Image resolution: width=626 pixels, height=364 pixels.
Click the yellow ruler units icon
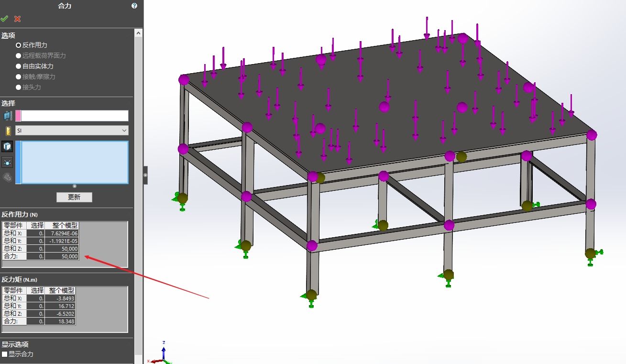tap(7, 131)
